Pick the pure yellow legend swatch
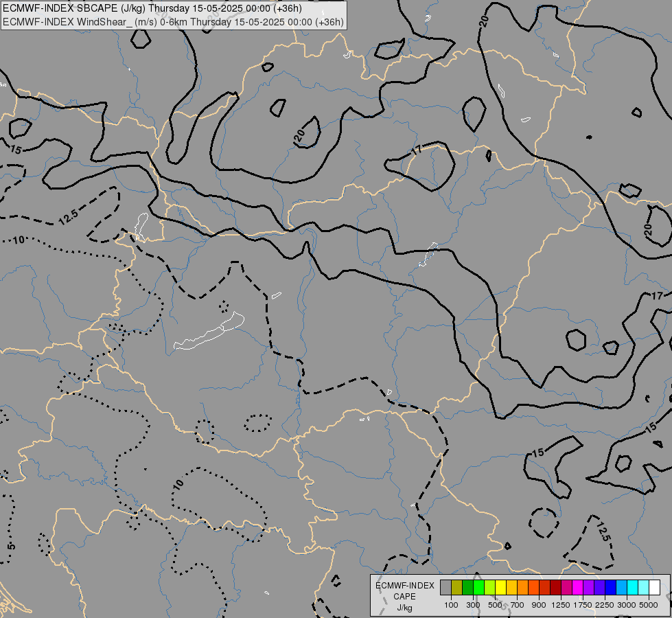This screenshot has height=618, width=672. [x=500, y=587]
